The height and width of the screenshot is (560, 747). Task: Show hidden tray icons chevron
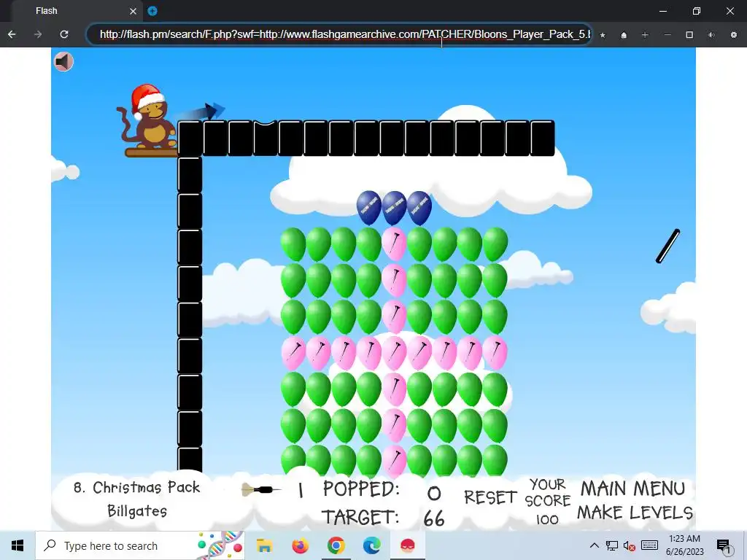(594, 545)
